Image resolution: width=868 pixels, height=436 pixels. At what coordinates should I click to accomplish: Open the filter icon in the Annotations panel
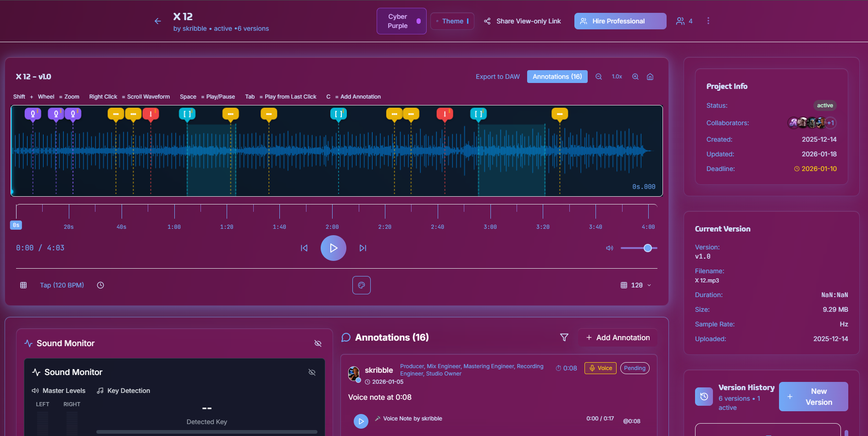tap(564, 337)
